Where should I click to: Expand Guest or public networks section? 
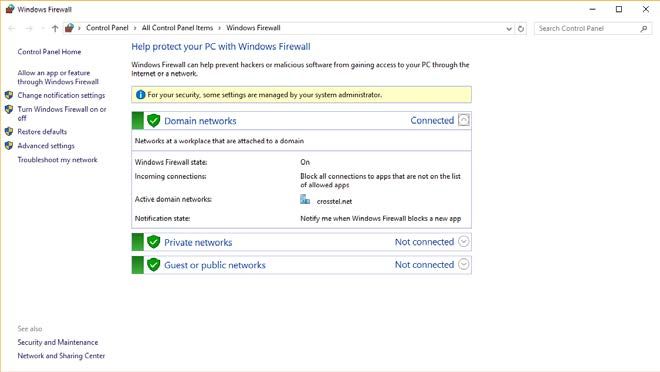click(463, 264)
